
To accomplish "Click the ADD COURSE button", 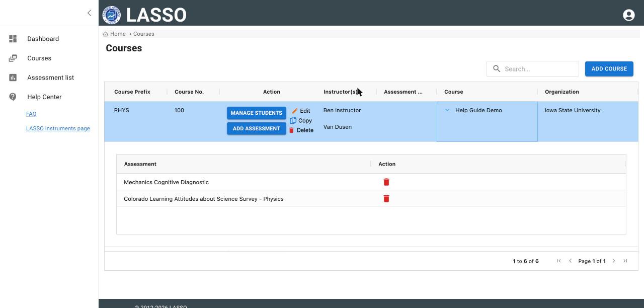I will (x=609, y=69).
